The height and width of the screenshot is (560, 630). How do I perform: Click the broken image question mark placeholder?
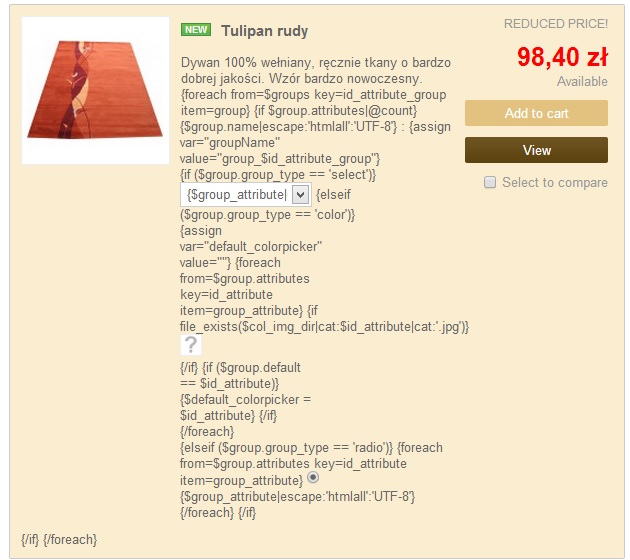click(190, 345)
